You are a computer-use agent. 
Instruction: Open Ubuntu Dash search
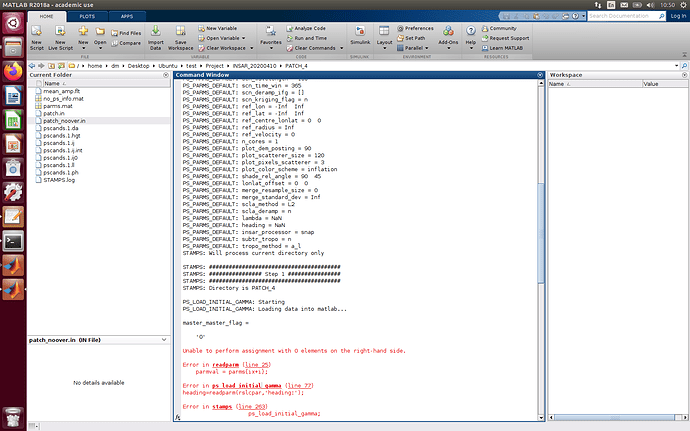(x=13, y=22)
